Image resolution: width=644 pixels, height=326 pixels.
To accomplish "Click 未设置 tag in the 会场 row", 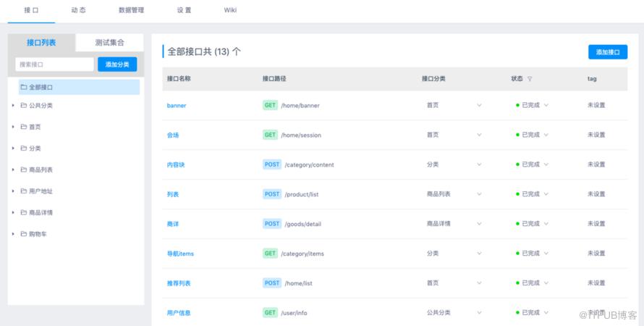I will 596,135.
